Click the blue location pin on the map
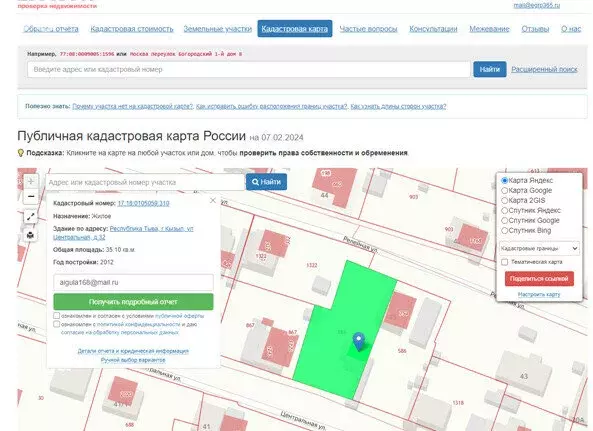This screenshot has width=593, height=431. 359,341
